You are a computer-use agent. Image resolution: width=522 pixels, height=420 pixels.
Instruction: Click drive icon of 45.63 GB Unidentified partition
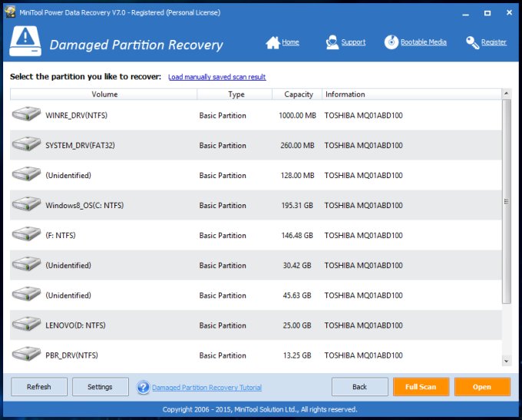pos(26,294)
